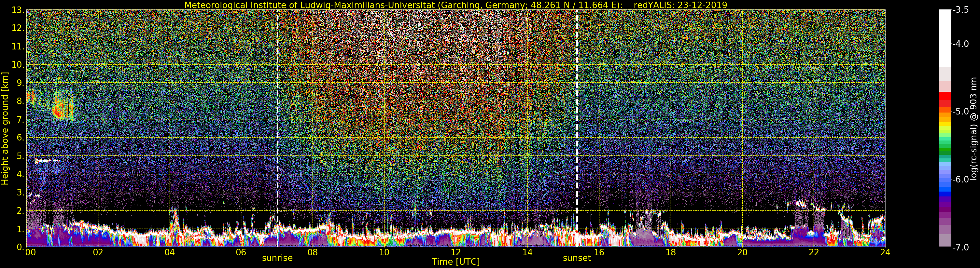980x268 pixels.
Task: Click the '10' time tick label
Action: coord(384,252)
